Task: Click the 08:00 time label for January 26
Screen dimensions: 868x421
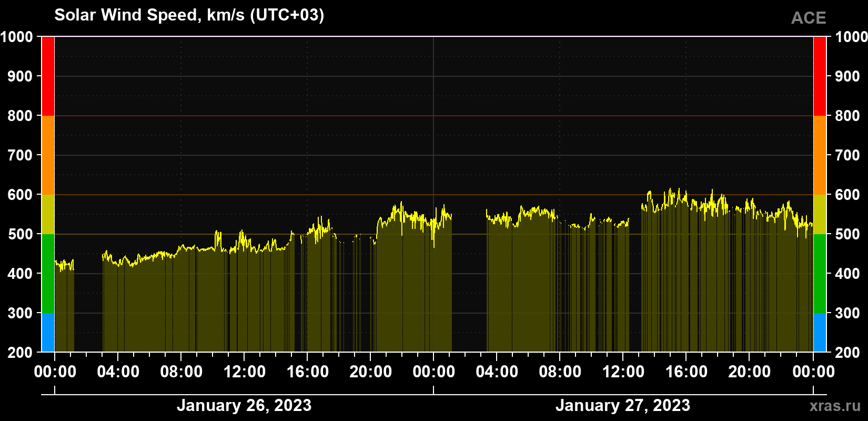Action: [x=181, y=372]
